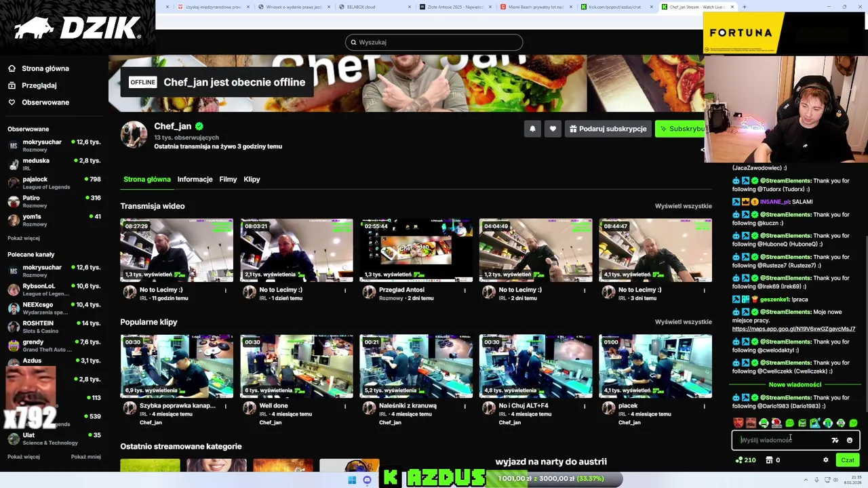Open a new browser tab with the plus button
The height and width of the screenshot is (488, 868).
(744, 7)
